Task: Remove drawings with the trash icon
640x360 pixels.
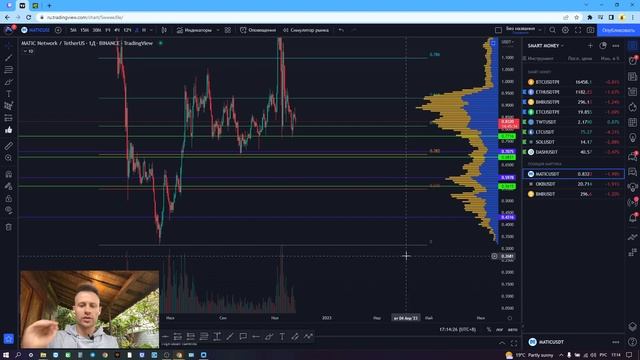Action: [9, 227]
